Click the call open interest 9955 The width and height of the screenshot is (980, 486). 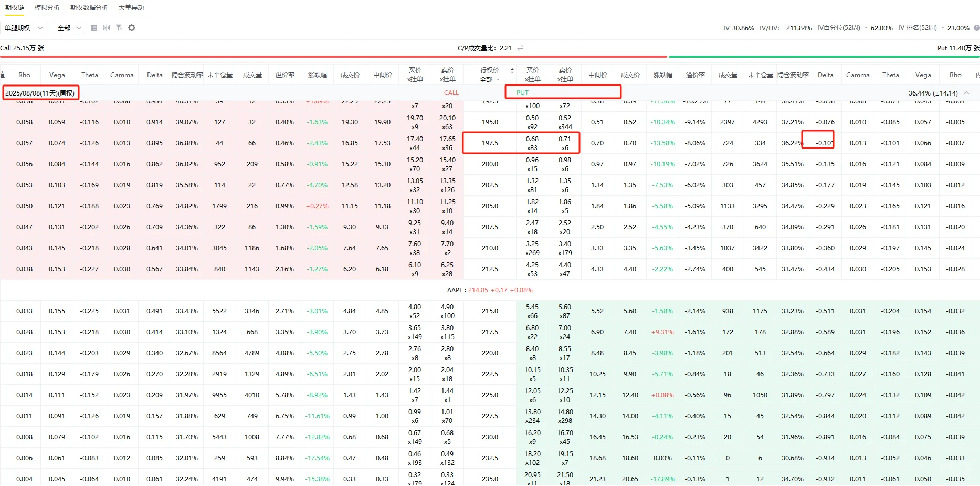tap(219, 395)
